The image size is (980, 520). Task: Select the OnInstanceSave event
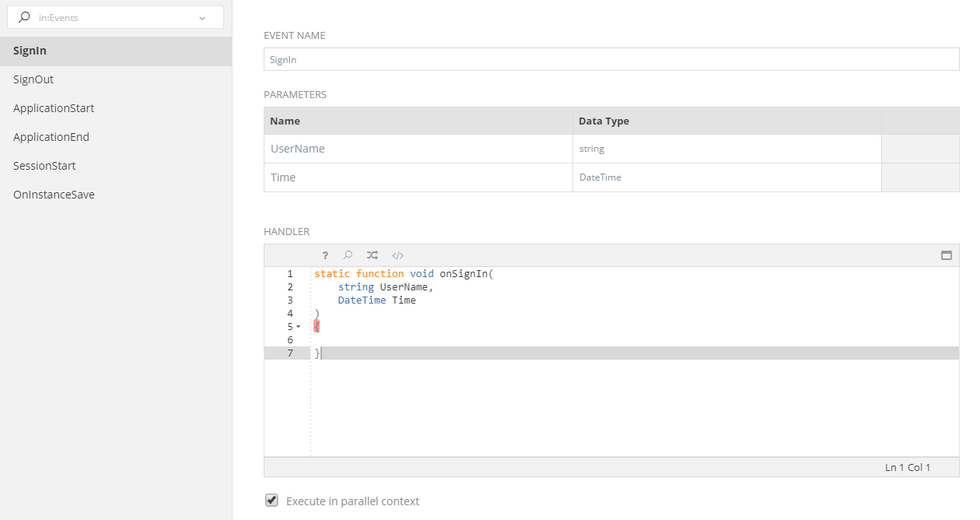(54, 195)
